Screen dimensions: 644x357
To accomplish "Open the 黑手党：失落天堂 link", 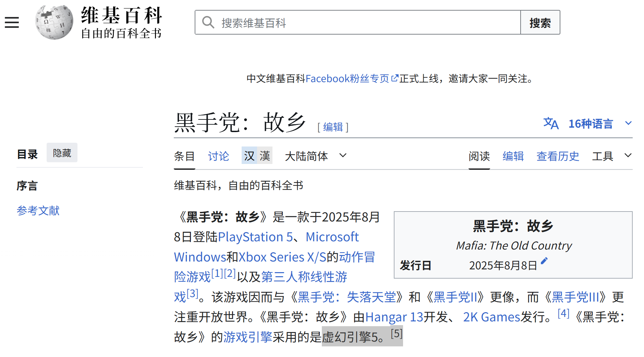I will click(347, 297).
